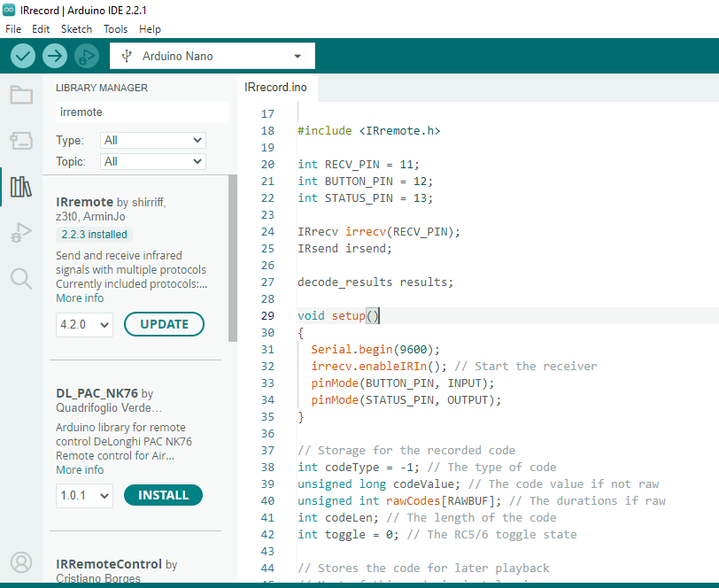Click the Upload arrow button
The image size is (719, 588).
[55, 56]
